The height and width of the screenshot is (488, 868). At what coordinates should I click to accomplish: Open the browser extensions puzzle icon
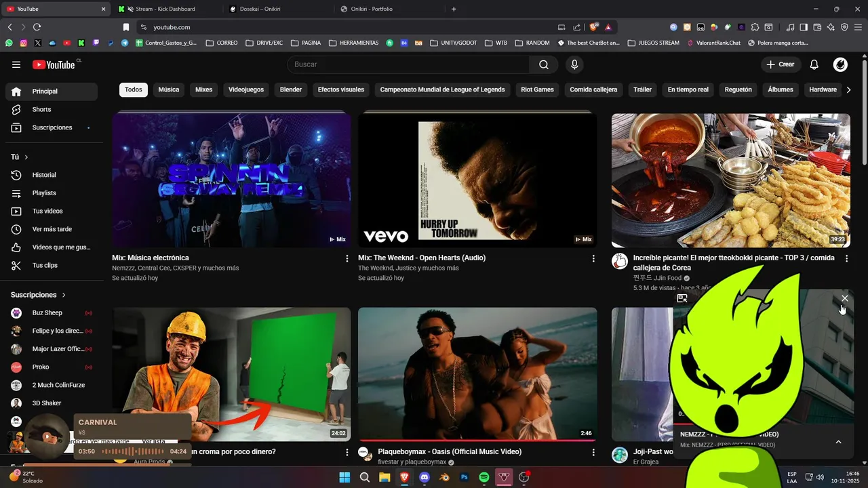755,27
